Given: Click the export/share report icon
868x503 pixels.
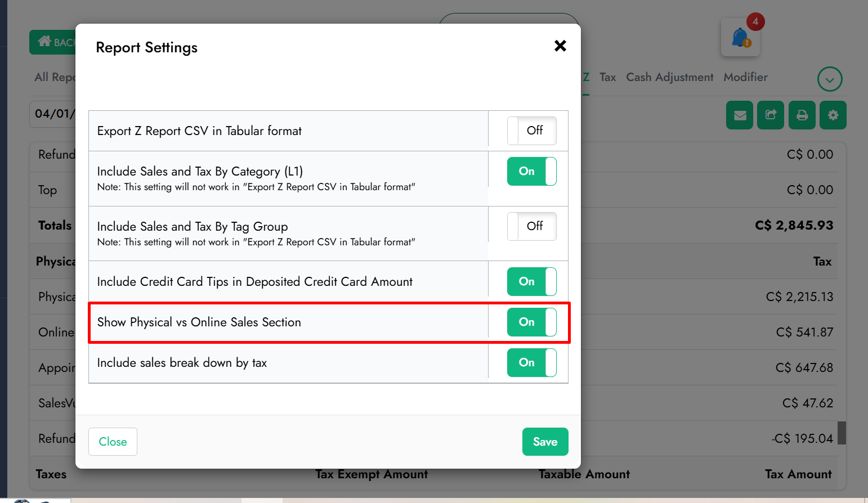Looking at the screenshot, I should pyautogui.click(x=771, y=115).
